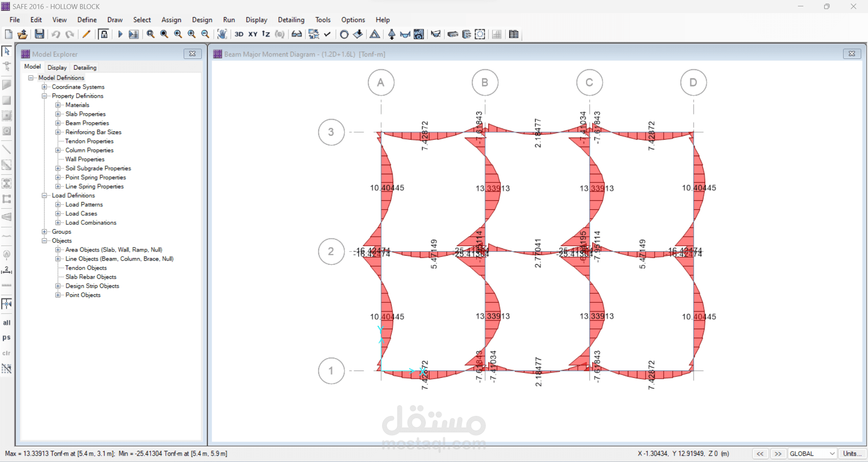The height and width of the screenshot is (462, 868).
Task: Open the Detailing menu
Action: point(291,20)
